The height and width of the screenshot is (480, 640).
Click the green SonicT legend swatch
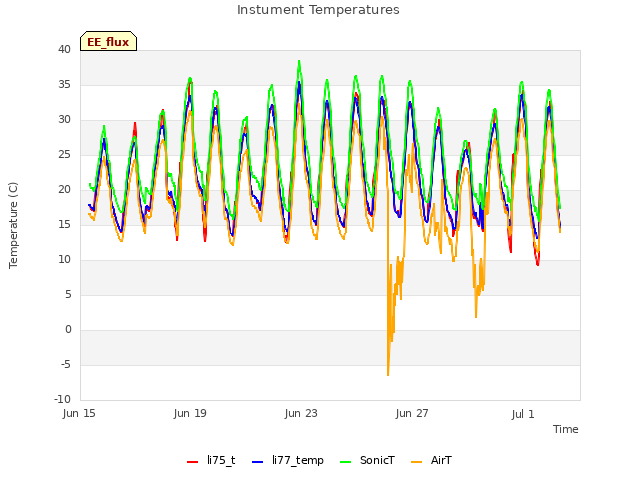(346, 462)
